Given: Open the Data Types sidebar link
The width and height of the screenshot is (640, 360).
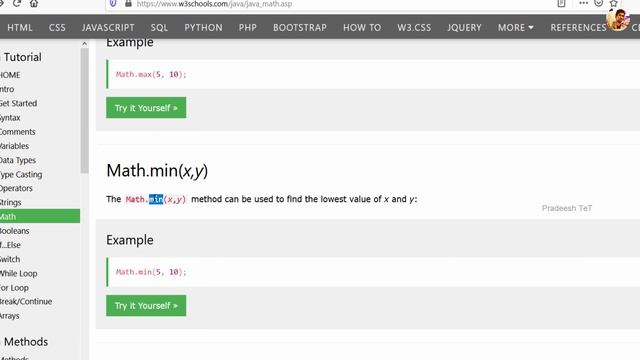Looking at the screenshot, I should click(18, 160).
